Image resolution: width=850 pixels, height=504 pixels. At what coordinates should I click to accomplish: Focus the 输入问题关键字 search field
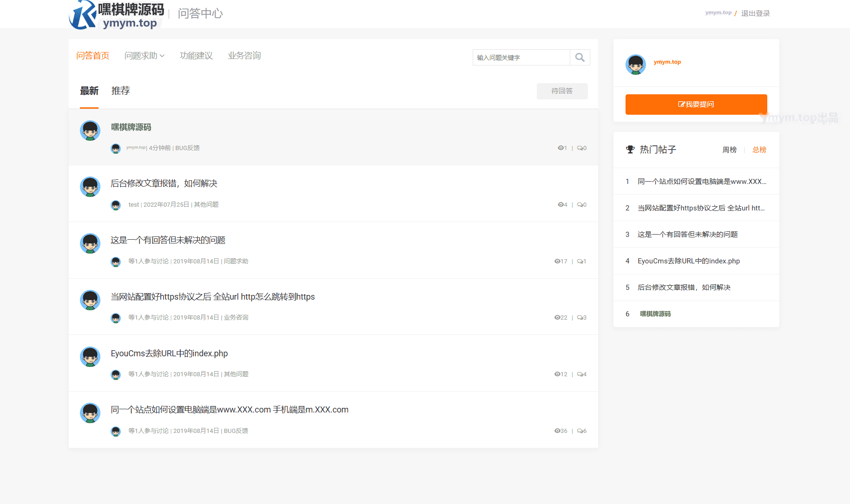pos(521,57)
